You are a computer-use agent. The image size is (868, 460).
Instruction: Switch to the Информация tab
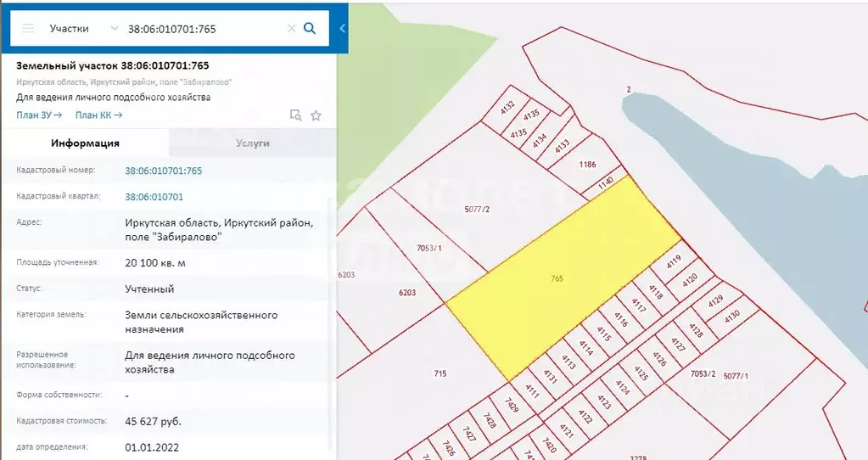85,143
